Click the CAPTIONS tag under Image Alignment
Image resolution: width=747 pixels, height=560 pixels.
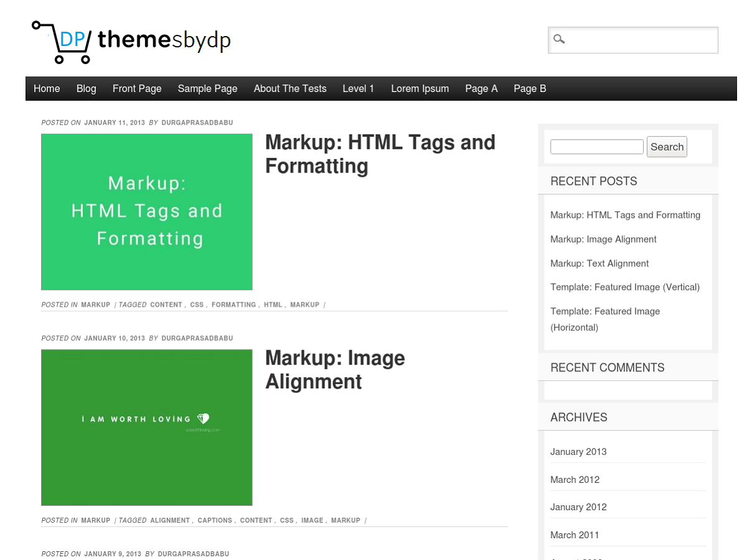click(x=215, y=520)
